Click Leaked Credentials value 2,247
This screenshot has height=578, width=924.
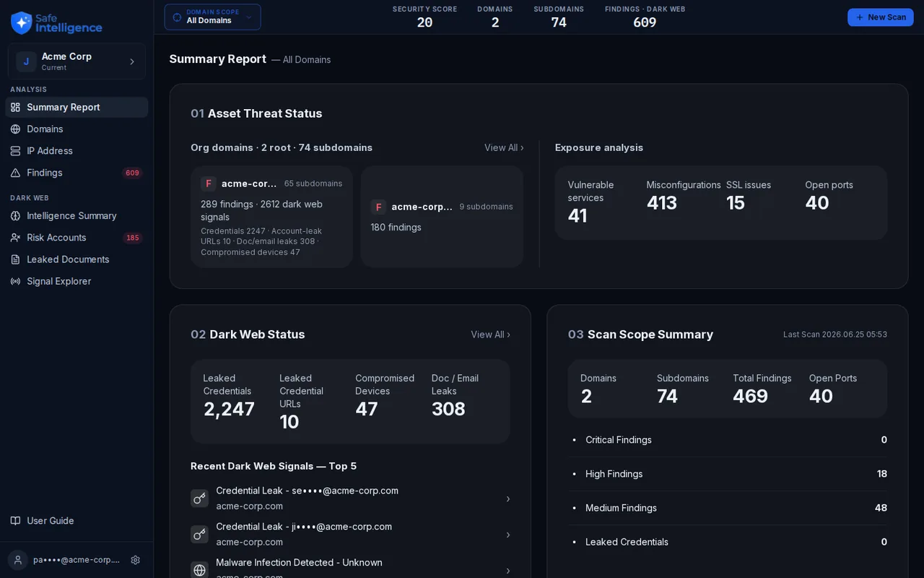(x=229, y=409)
